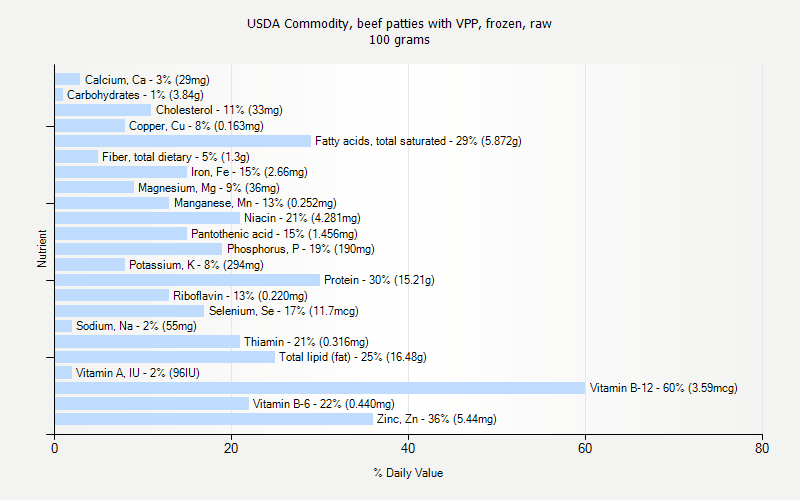
Task: Click the Pantothenic acid bar
Action: 121,234
